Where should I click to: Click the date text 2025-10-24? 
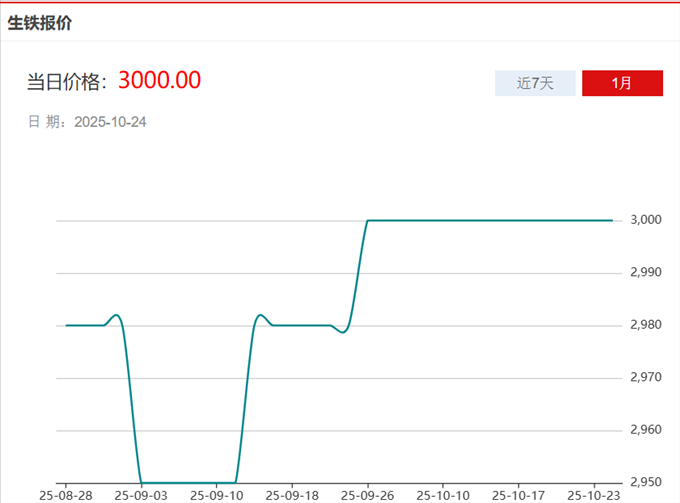point(111,122)
